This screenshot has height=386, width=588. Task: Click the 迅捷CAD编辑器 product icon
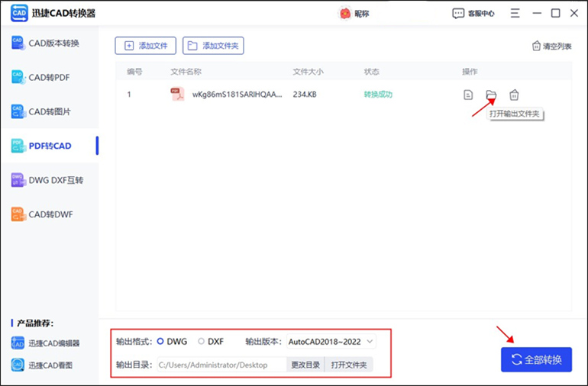(18, 343)
